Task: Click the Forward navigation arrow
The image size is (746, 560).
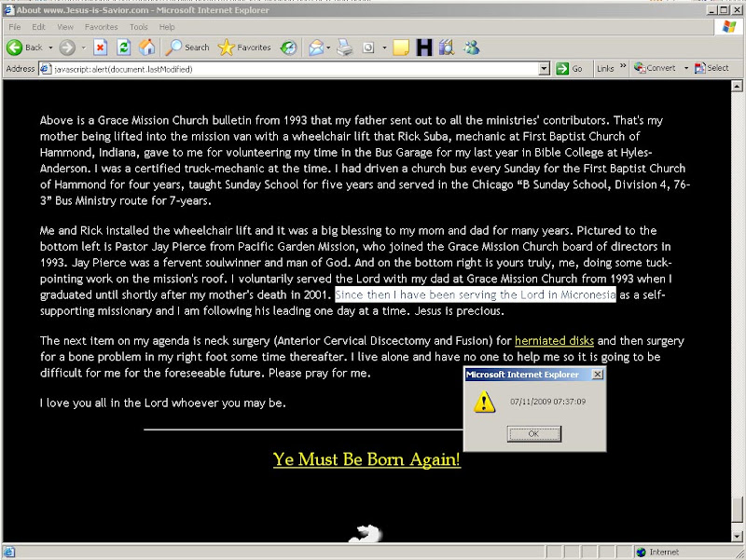Action: tap(67, 48)
